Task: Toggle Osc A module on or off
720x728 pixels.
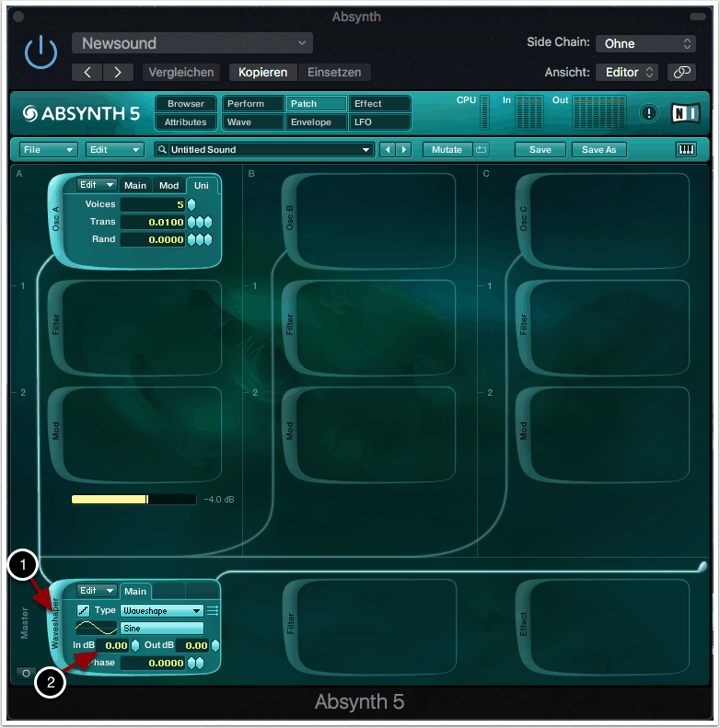Action: [57, 221]
